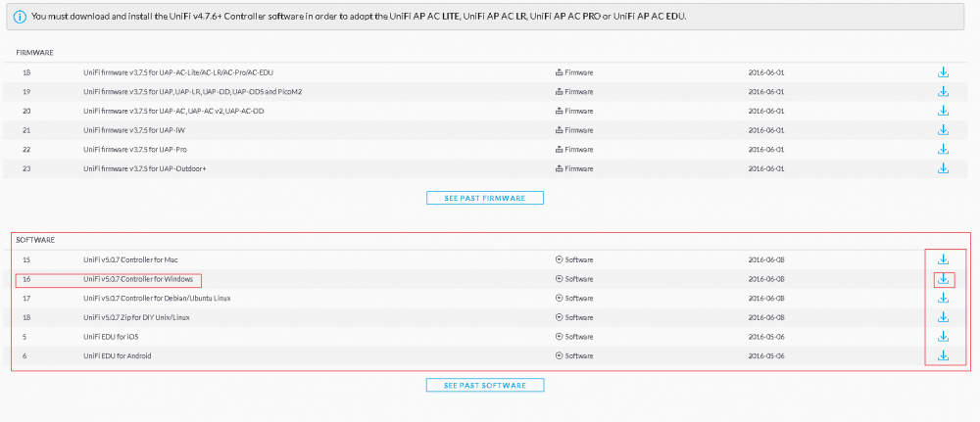Image resolution: width=980 pixels, height=422 pixels.
Task: Download UniFi EDU for iOS
Action: pyautogui.click(x=943, y=337)
